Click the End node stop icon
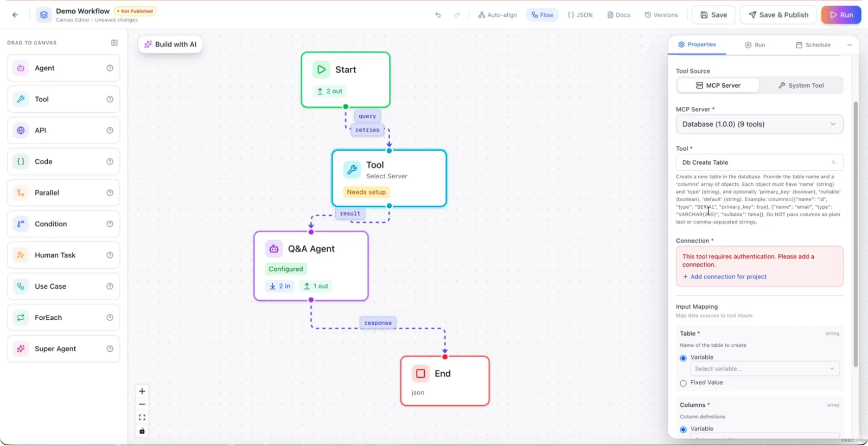 click(x=420, y=373)
